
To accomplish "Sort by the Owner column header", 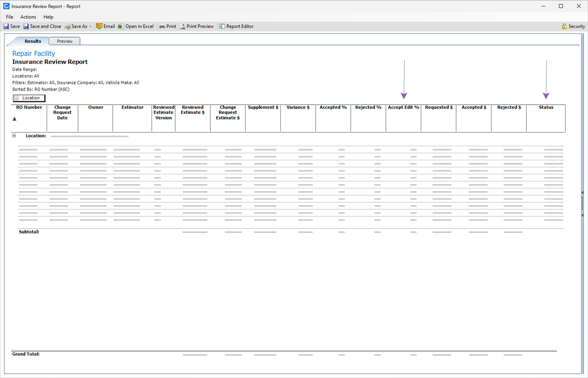I will click(x=96, y=107).
